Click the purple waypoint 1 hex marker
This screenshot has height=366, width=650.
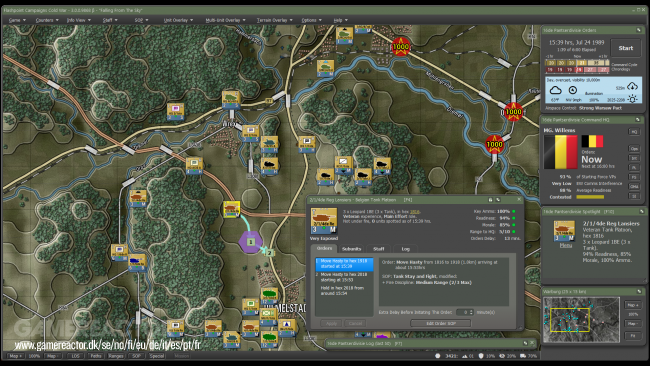click(250, 242)
